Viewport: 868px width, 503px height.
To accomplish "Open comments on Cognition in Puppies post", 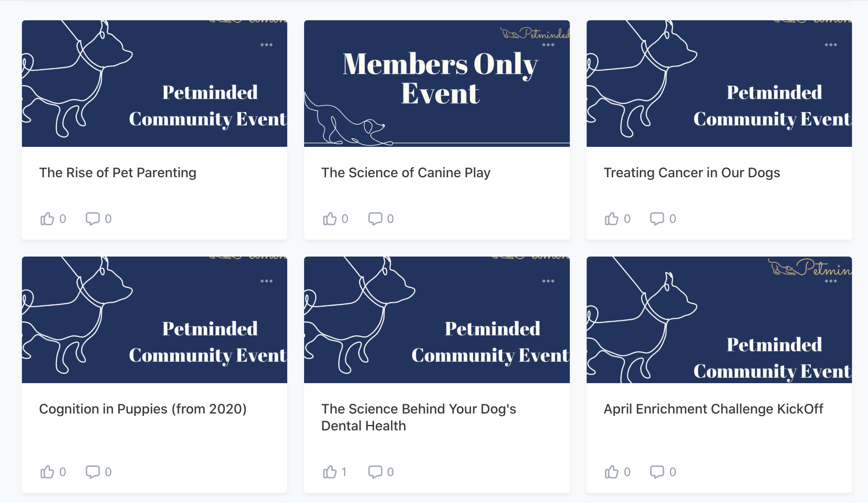I will coord(93,472).
